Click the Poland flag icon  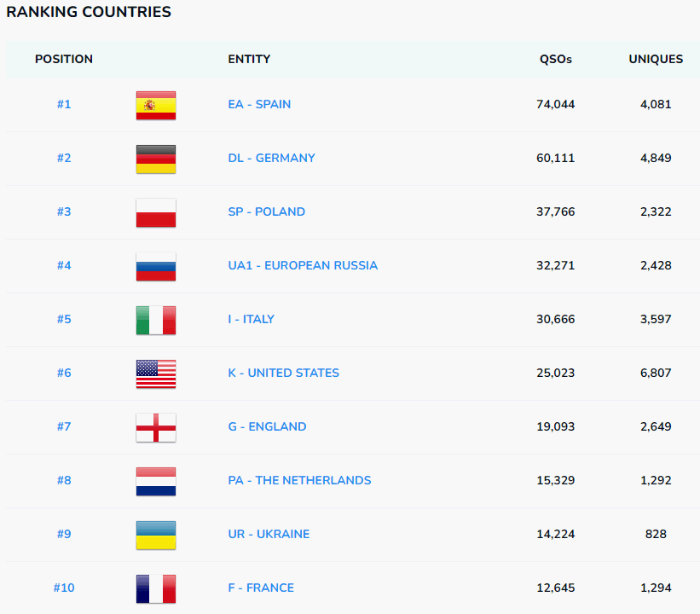156,212
